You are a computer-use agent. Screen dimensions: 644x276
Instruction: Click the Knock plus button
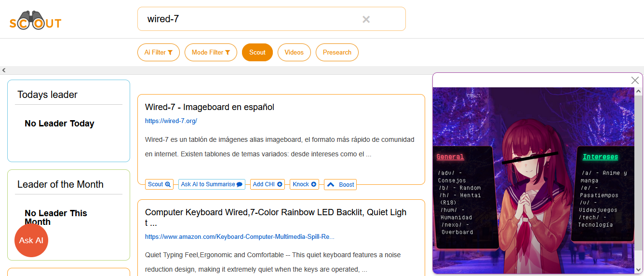tap(304, 184)
